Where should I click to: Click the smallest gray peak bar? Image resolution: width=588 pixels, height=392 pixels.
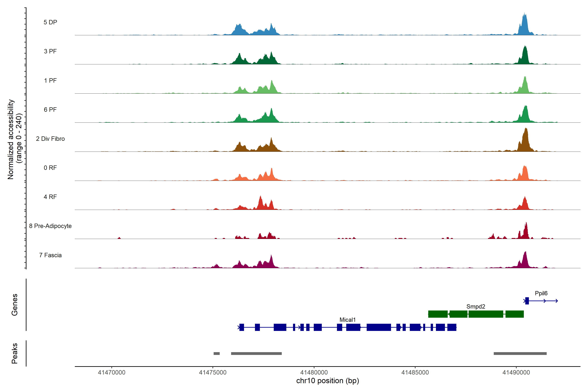point(217,353)
